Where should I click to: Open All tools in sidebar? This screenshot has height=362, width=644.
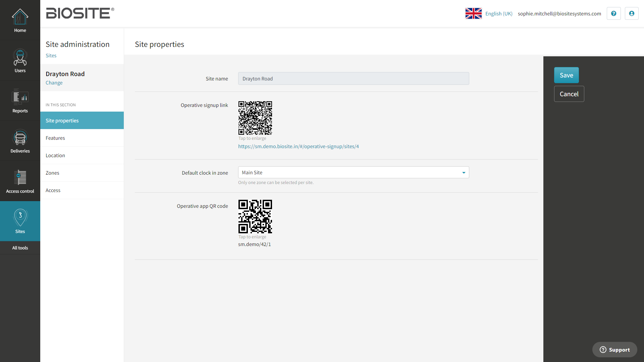20,248
